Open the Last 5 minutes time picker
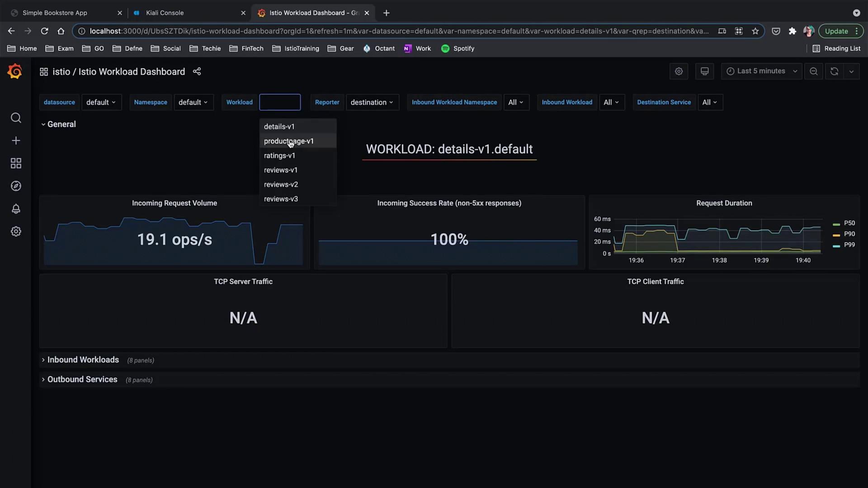Image resolution: width=868 pixels, height=488 pixels. 761,71
